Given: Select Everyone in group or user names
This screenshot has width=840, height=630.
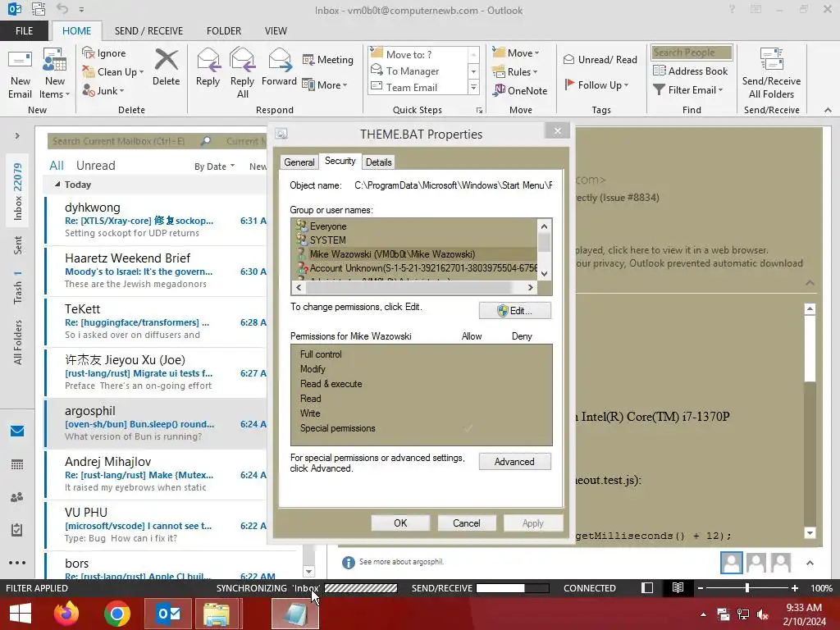Looking at the screenshot, I should (328, 226).
